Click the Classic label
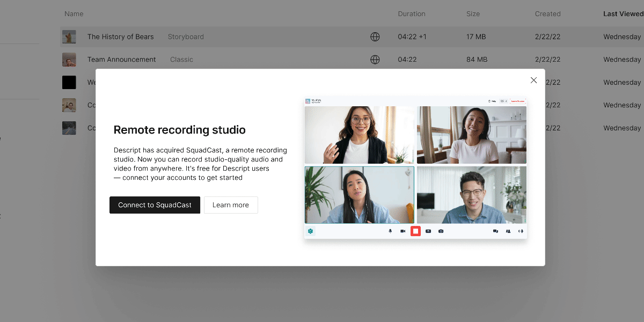This screenshot has width=644, height=322. pos(181,60)
